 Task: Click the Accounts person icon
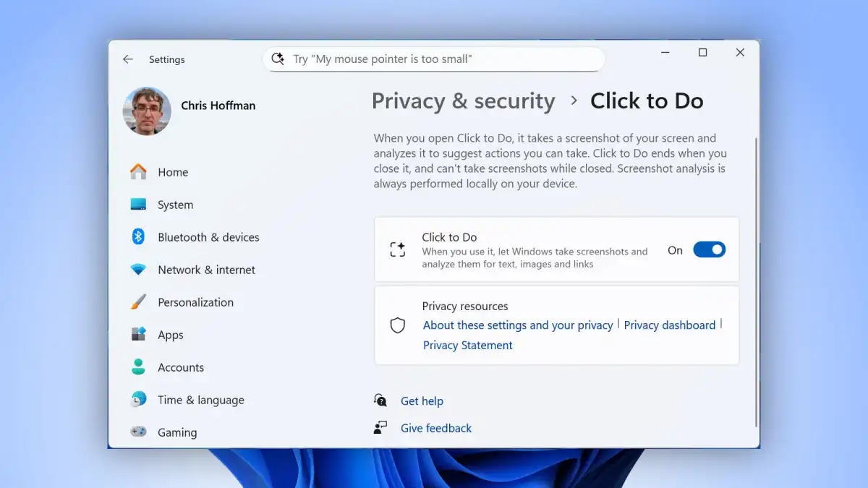138,367
